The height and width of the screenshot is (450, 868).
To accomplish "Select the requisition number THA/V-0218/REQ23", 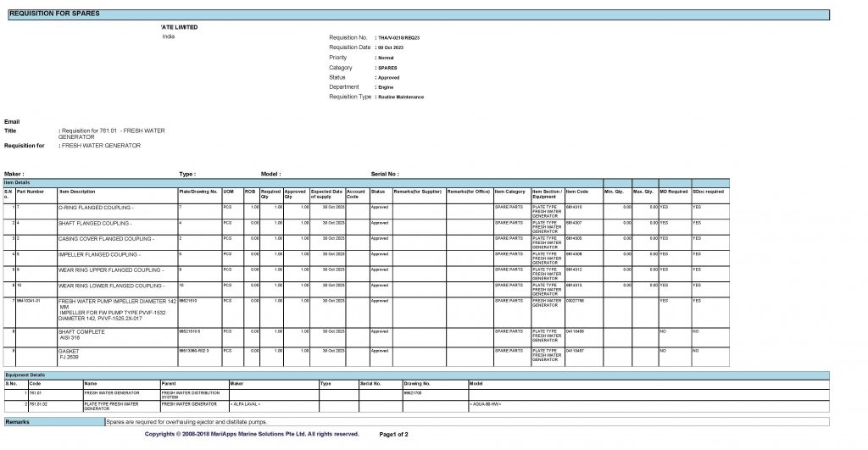I will [398, 38].
